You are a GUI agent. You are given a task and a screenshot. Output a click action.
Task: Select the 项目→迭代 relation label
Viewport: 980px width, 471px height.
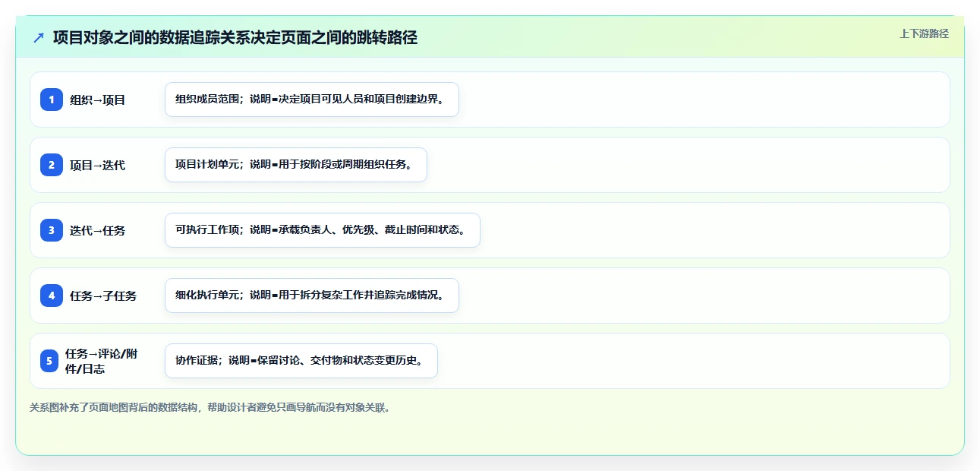[x=98, y=165]
